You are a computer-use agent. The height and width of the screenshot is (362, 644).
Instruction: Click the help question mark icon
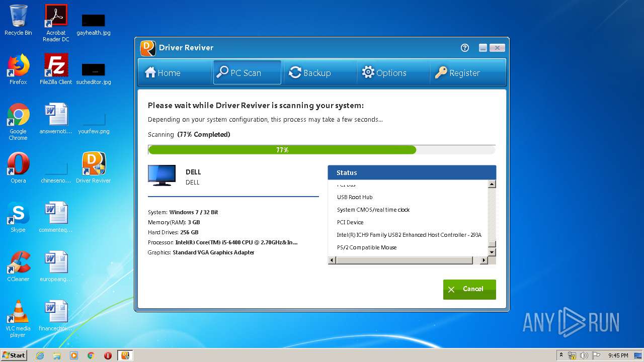(x=465, y=48)
